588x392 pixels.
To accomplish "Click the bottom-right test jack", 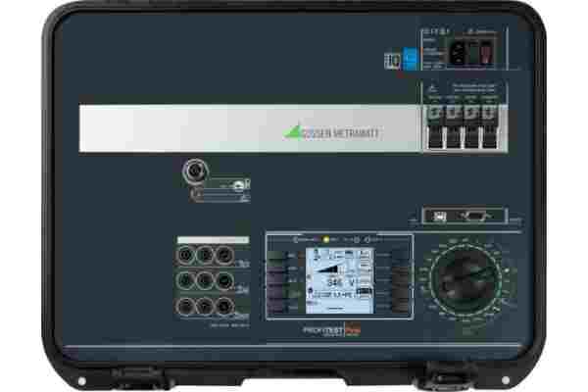I will [x=224, y=306].
